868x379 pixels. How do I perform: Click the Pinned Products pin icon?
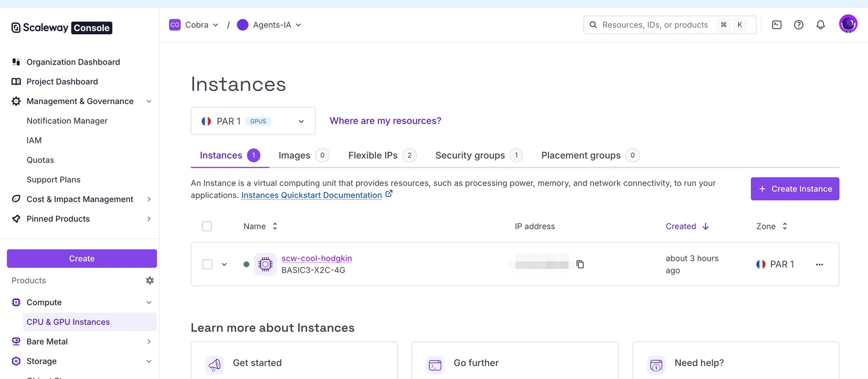(16, 219)
